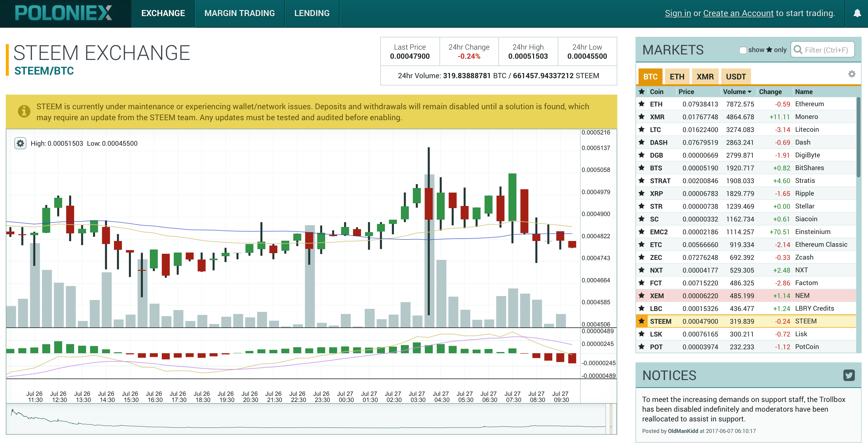
Task: Switch to USDT markets tab
Action: click(x=735, y=77)
